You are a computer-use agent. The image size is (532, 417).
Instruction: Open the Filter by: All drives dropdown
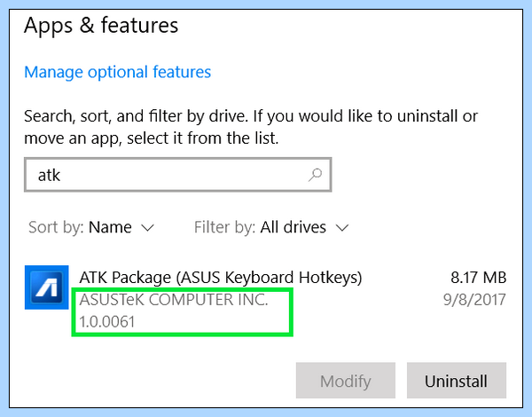(x=271, y=227)
